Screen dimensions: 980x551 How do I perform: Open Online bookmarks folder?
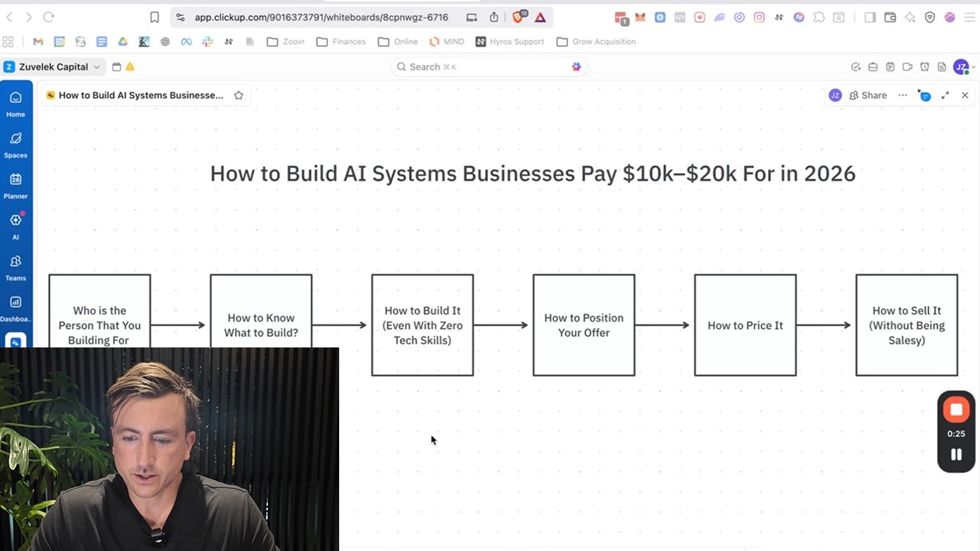tap(398, 41)
